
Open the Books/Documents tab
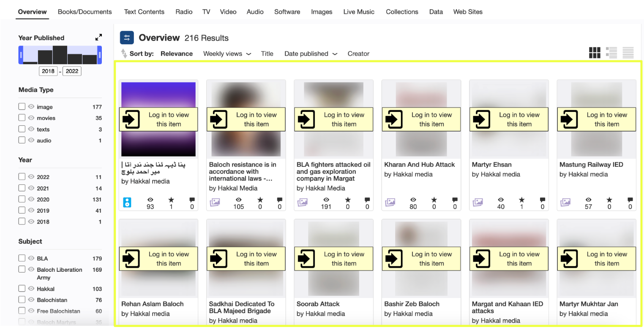[85, 12]
